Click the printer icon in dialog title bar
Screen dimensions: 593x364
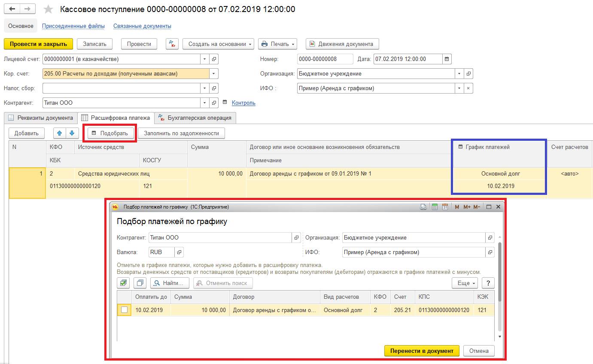click(423, 207)
